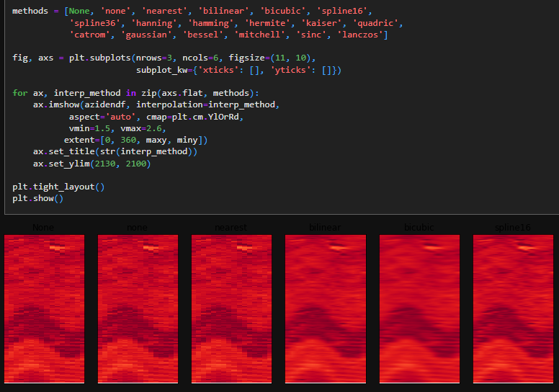This screenshot has height=392, width=559.
Task: Click '360' in the extent list
Action: (128, 140)
